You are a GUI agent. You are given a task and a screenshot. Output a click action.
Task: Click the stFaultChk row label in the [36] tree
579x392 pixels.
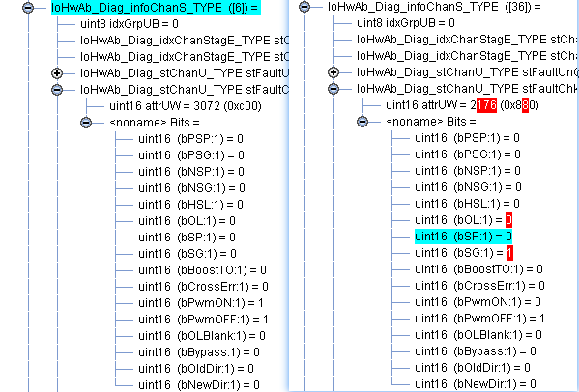[x=467, y=89]
